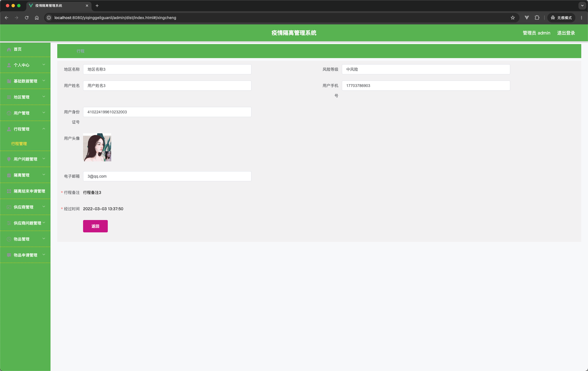Expand the 地区管理 chevron

click(44, 97)
